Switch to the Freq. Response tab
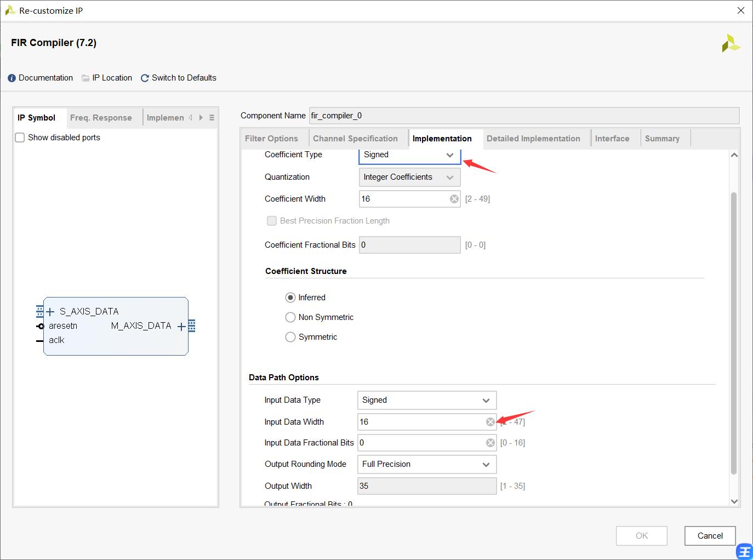Screen dimensions: 753x560 pos(101,118)
